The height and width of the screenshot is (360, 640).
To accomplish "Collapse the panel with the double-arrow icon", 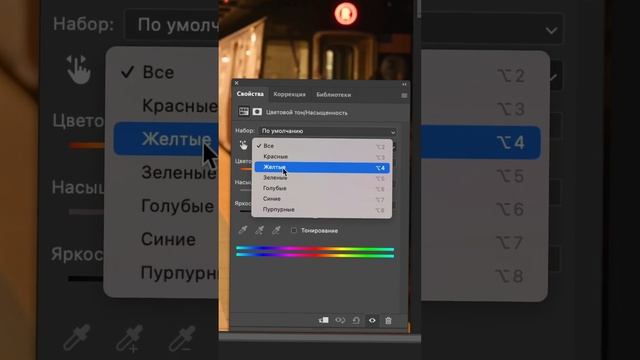I will point(404,84).
